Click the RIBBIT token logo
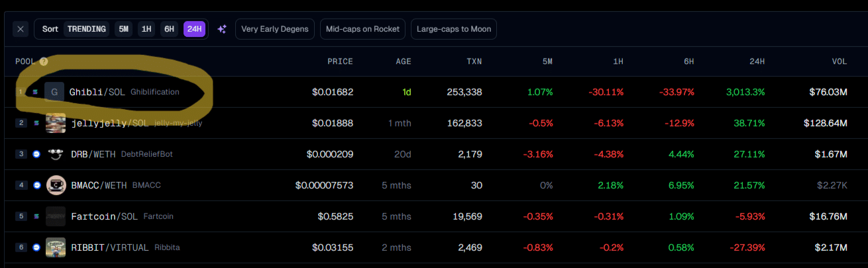This screenshot has height=268, width=868. 56,247
